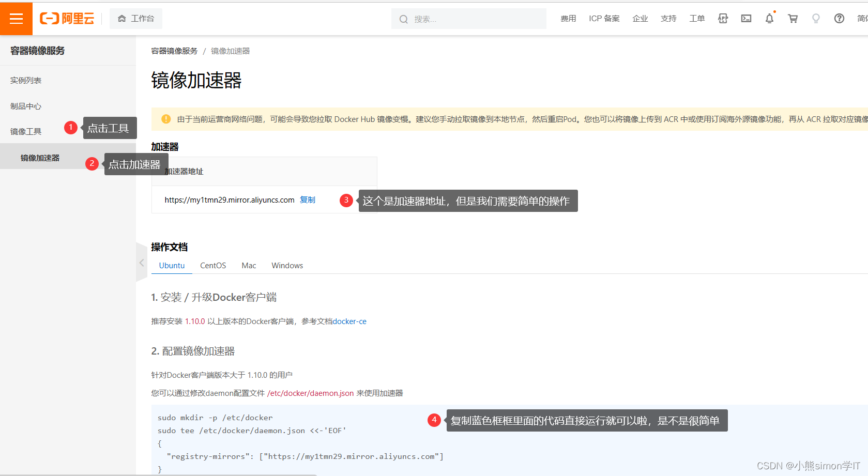Click 容器镜像服务 breadcrumb link

click(174, 51)
